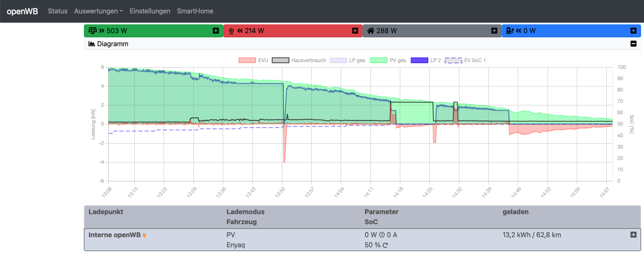Click the house consumption icon
This screenshot has width=644, height=254.
[x=370, y=31]
